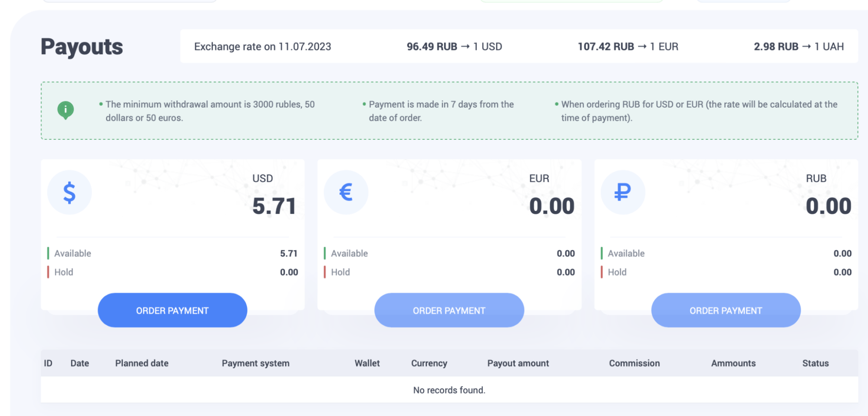The image size is (868, 416).
Task: Click the dollar sign currency icon
Action: point(69,193)
